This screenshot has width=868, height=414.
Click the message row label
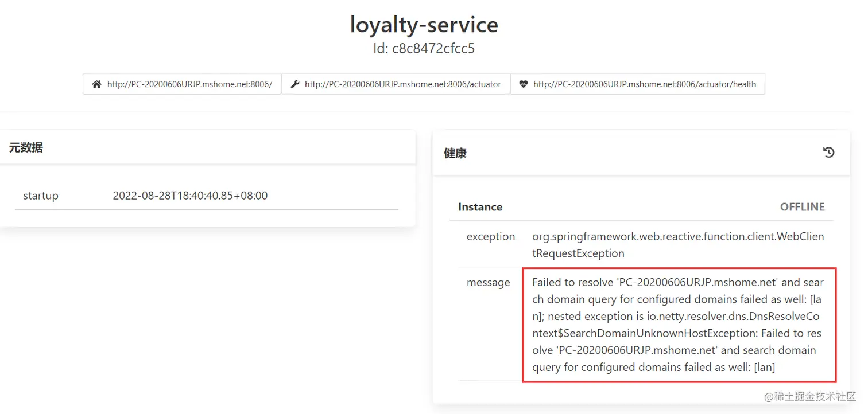(488, 282)
